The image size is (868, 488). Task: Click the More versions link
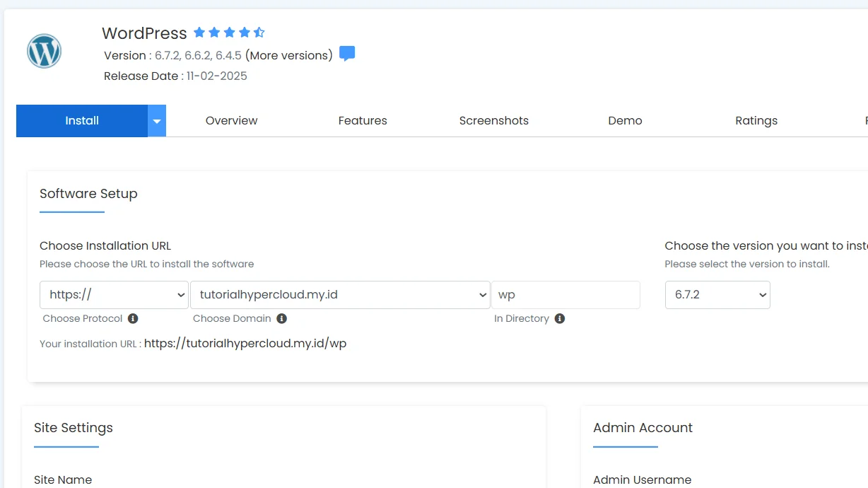pos(289,55)
